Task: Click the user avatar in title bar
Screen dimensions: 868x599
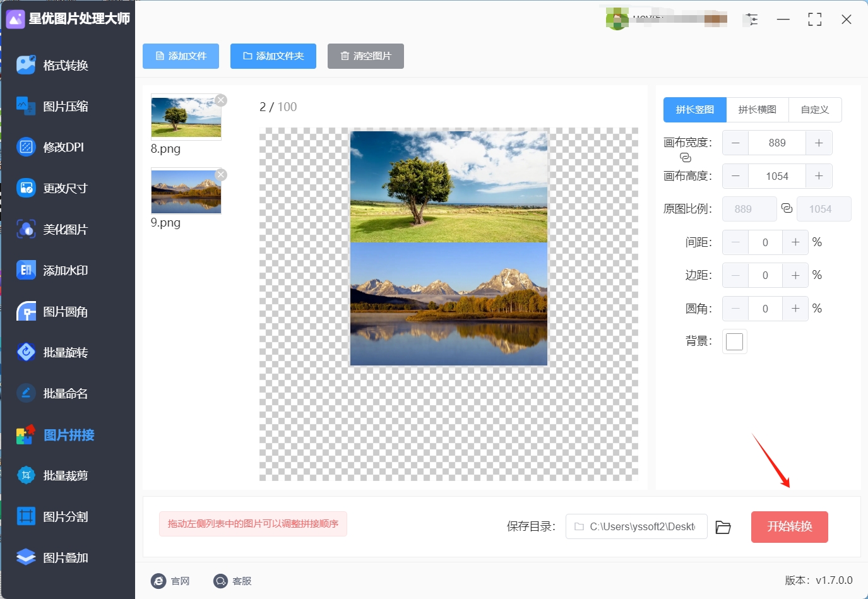Action: click(x=617, y=19)
